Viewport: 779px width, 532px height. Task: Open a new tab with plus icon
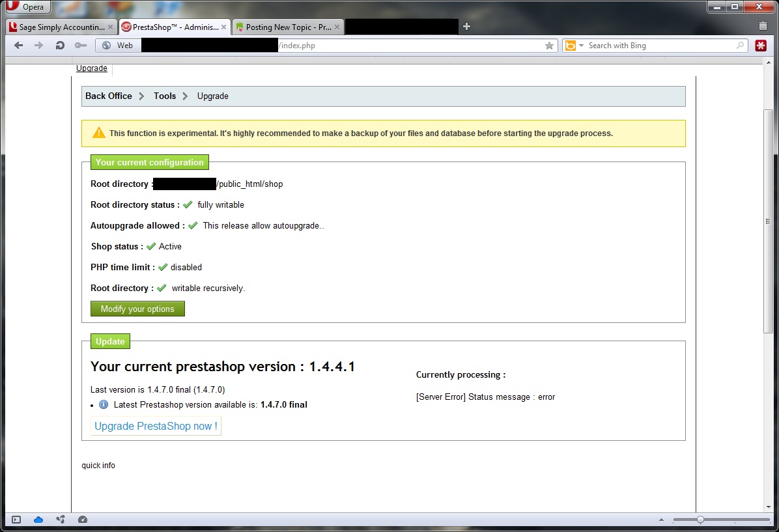pos(466,27)
